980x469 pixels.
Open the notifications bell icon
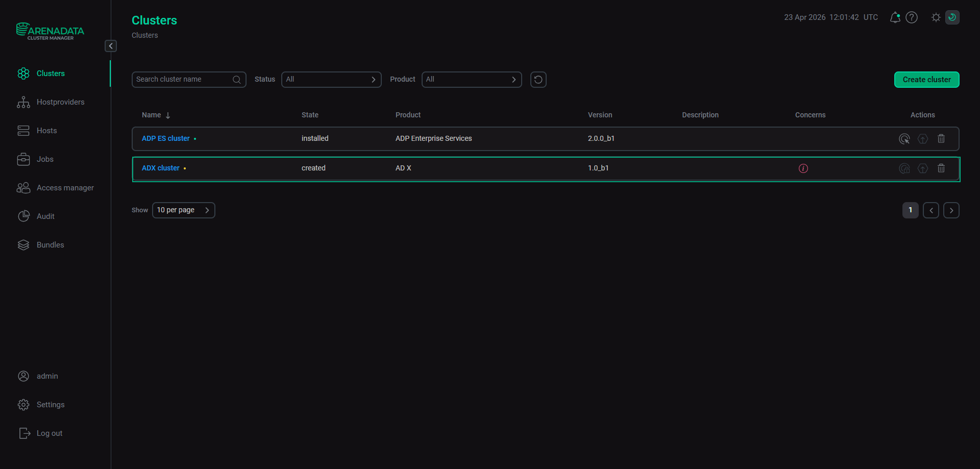point(895,17)
